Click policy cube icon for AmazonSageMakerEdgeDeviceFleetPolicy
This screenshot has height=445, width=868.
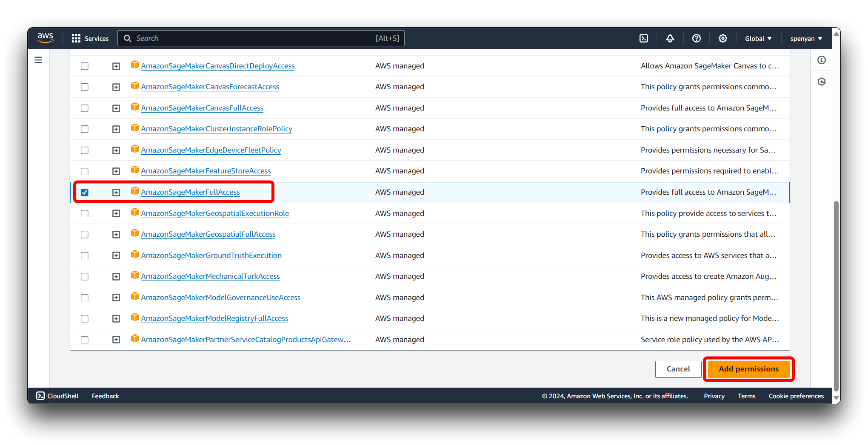[x=135, y=149]
